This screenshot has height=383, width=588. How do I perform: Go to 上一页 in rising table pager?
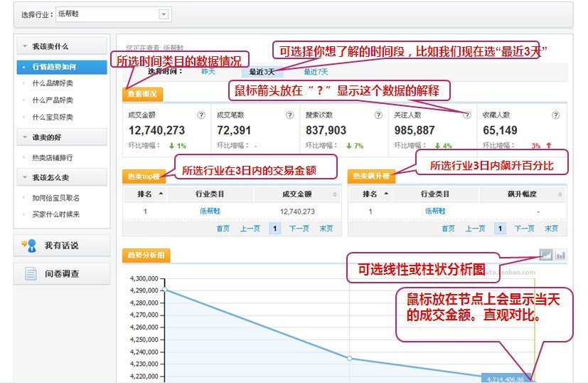pos(475,229)
